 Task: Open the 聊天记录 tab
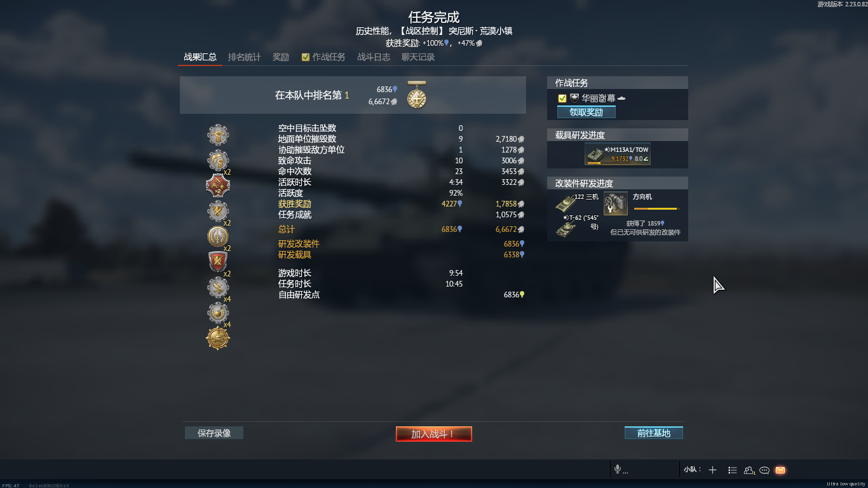[418, 57]
